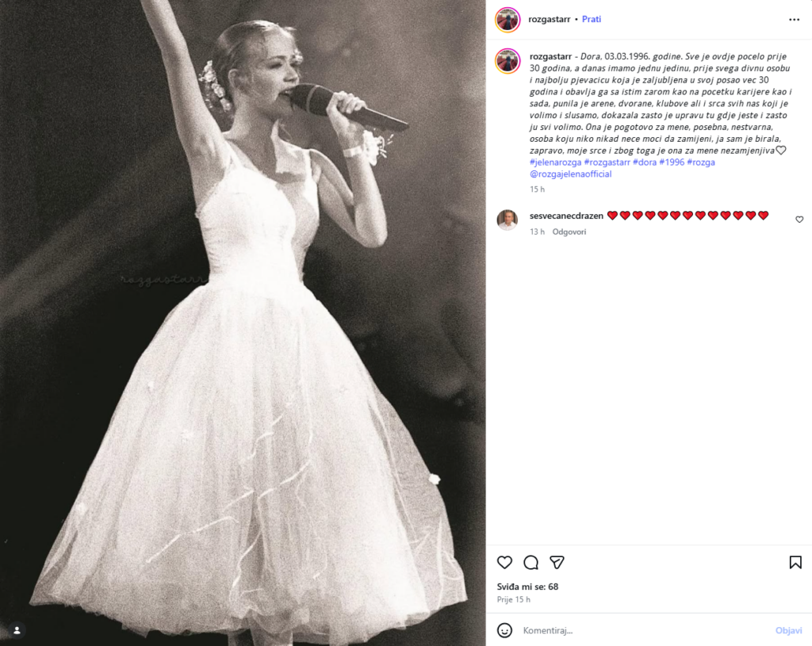Post the comment with Objavi

[788, 630]
